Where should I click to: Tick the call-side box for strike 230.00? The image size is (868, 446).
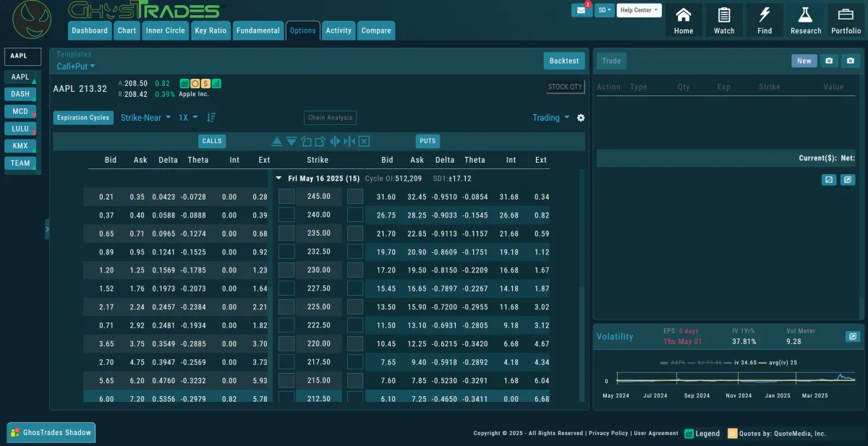tap(286, 270)
